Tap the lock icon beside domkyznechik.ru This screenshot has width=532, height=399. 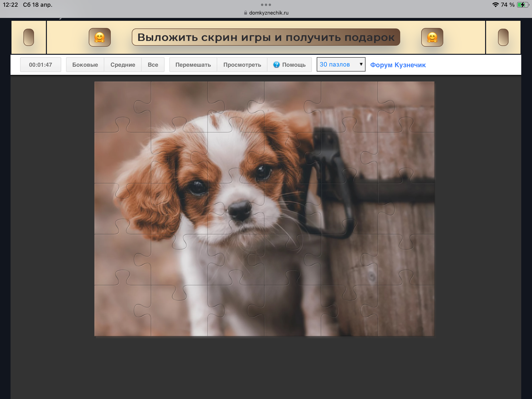(245, 13)
